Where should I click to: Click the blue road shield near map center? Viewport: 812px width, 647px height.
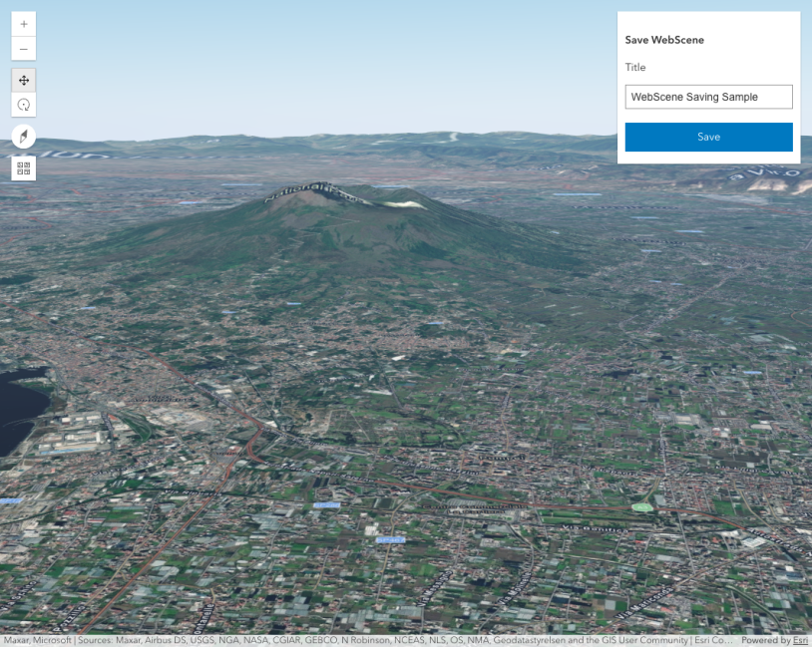click(x=326, y=505)
